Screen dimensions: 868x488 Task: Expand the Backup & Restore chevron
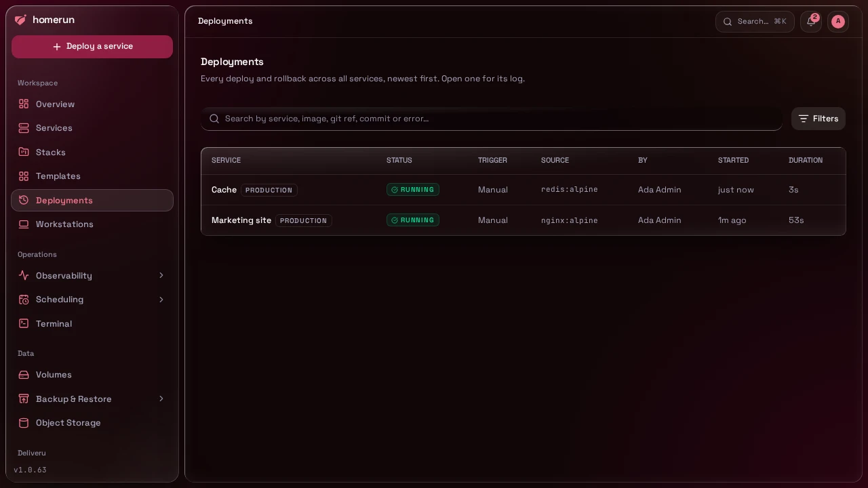pos(161,399)
